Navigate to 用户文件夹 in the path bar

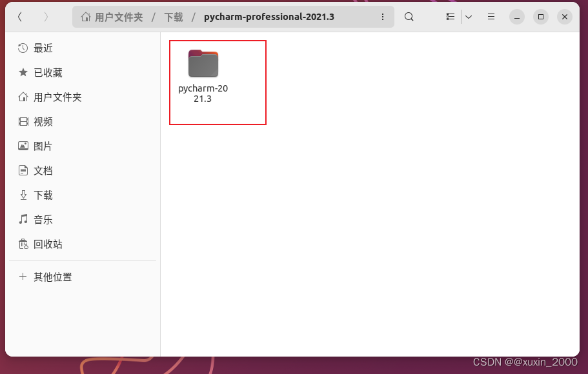pos(119,17)
